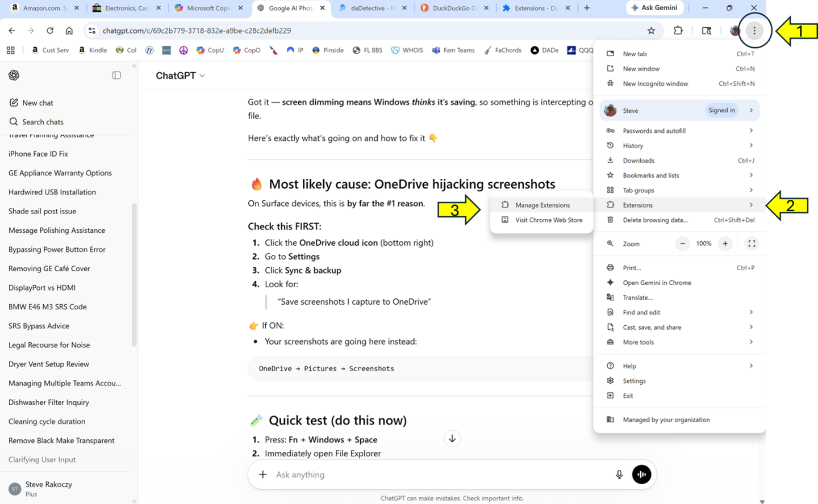This screenshot has height=504, width=818.
Task: Select Open Gemini in Chrome
Action: pyautogui.click(x=679, y=283)
